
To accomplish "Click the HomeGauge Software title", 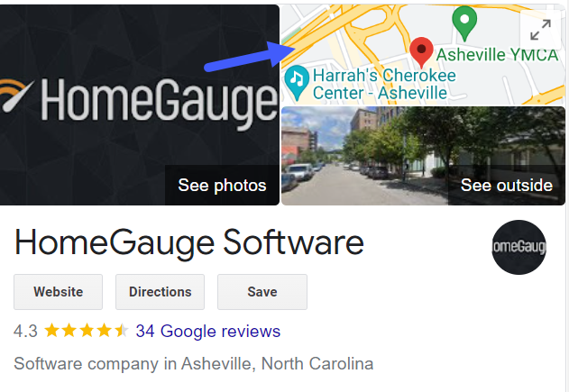I will (x=189, y=243).
